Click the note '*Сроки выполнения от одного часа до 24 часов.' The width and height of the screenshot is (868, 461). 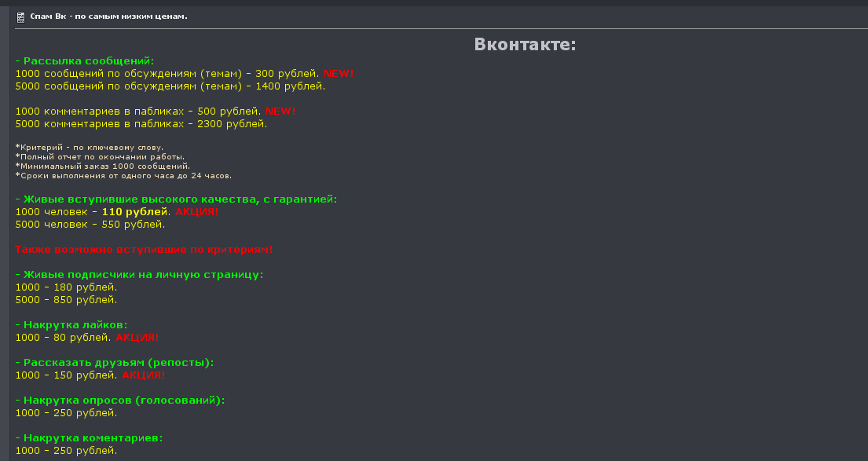(123, 175)
